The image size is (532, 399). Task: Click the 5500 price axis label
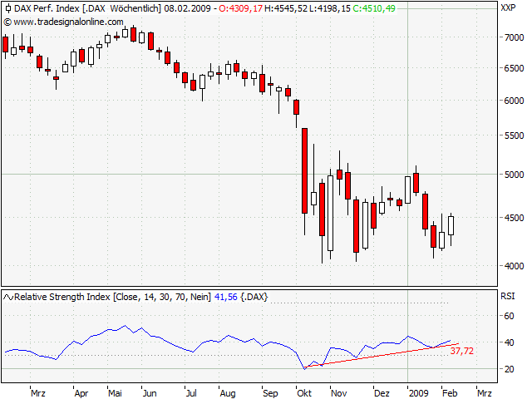click(514, 135)
